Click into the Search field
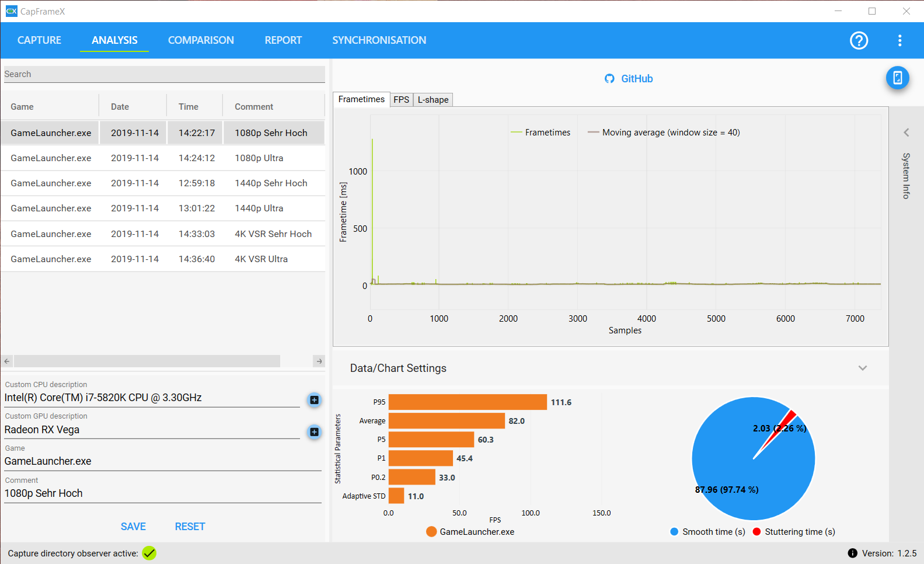The width and height of the screenshot is (924, 564). click(x=164, y=74)
